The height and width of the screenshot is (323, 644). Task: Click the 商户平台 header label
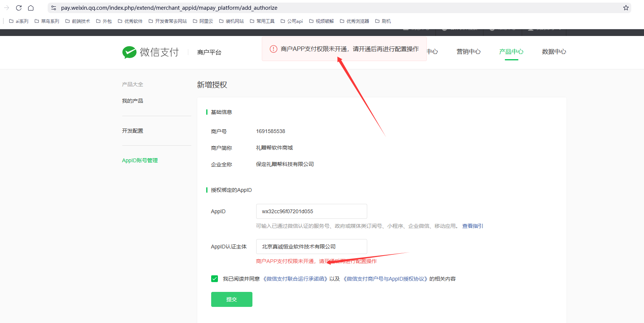pyautogui.click(x=209, y=52)
